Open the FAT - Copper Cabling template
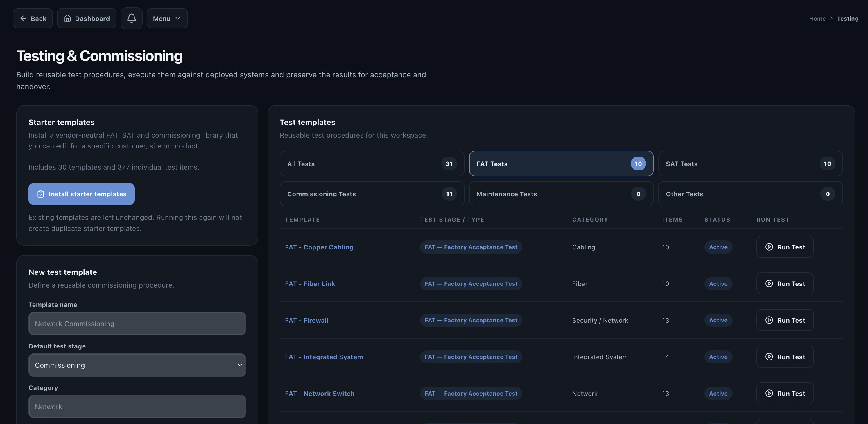Image resolution: width=868 pixels, height=424 pixels. pos(319,247)
